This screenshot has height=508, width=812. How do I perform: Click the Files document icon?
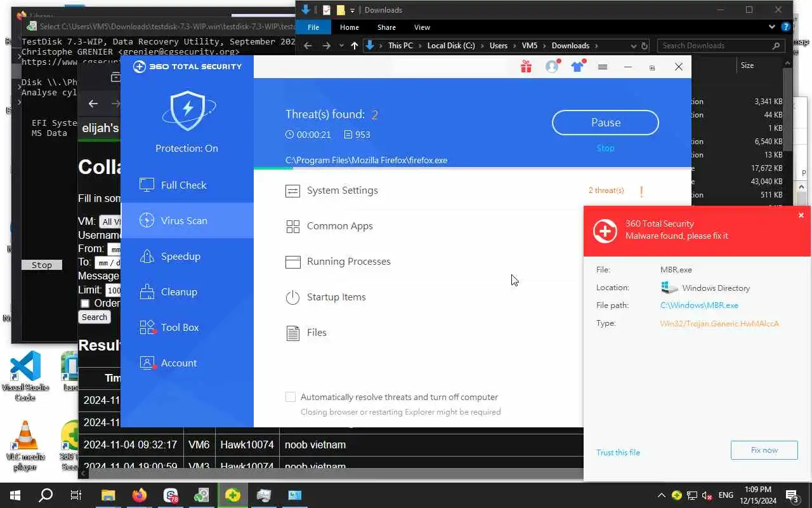click(292, 333)
